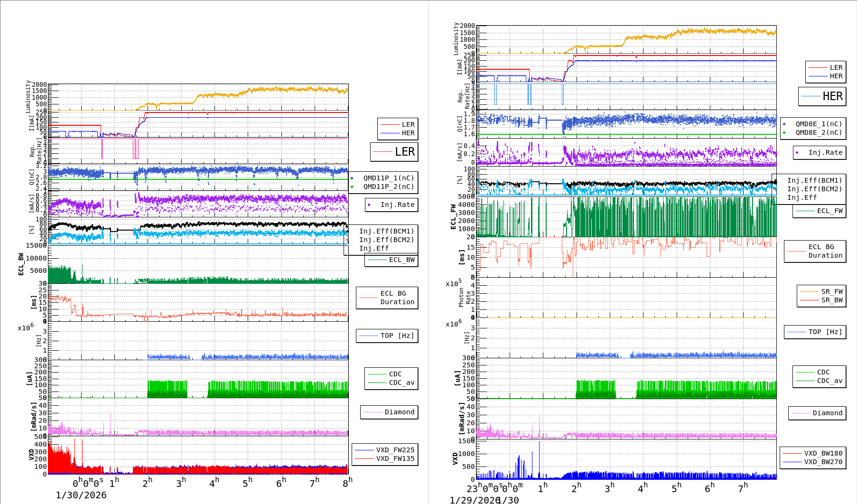Click the ECL_FW vertical axis title
The width and height of the screenshot is (857, 504).
(x=453, y=216)
